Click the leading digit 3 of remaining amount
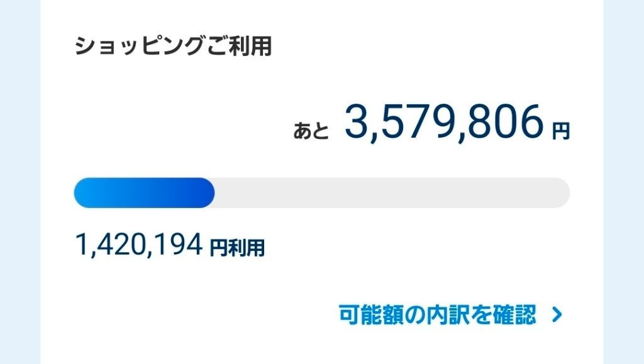Image resolution: width=644 pixels, height=364 pixels. coord(357,123)
